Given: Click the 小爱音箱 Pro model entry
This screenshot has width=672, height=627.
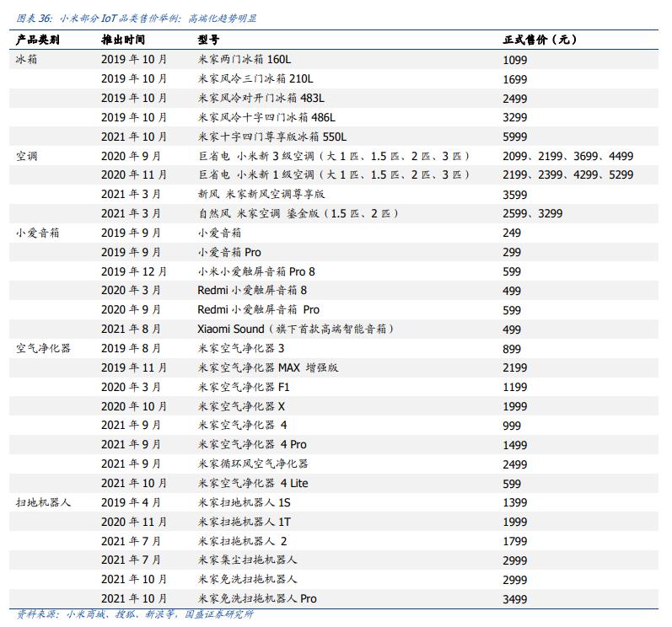Looking at the screenshot, I should click(x=229, y=252).
